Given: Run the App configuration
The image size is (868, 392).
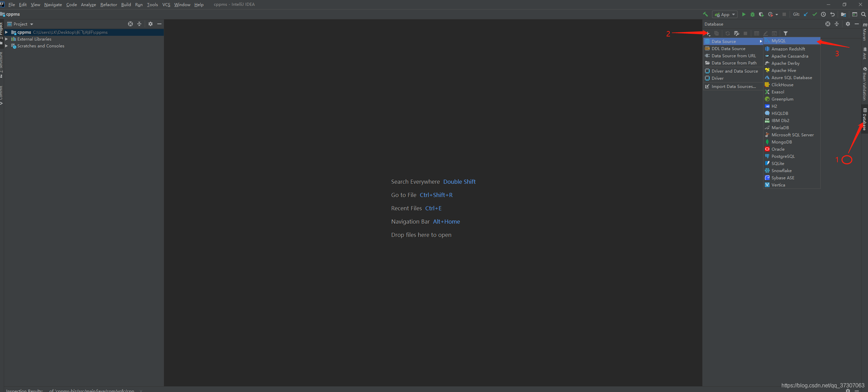Looking at the screenshot, I should [744, 14].
